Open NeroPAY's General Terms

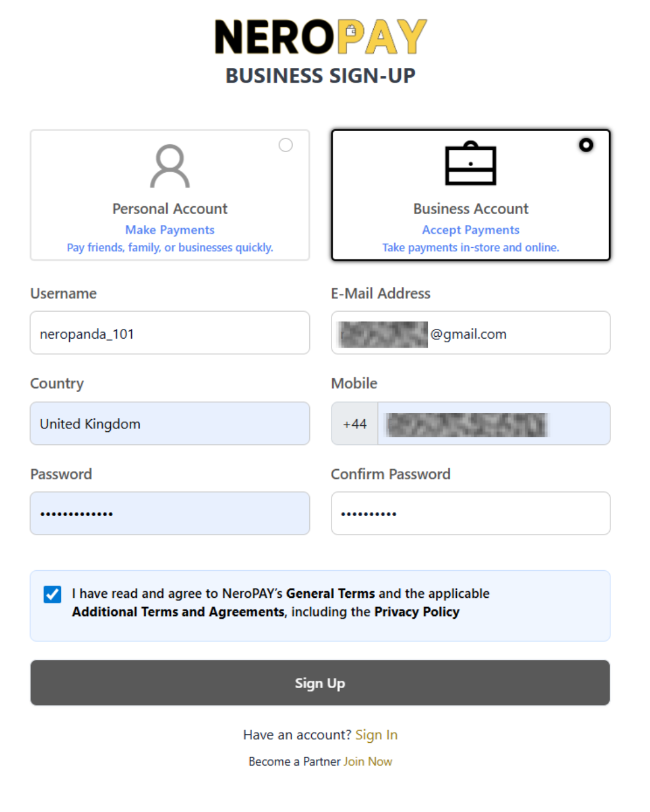point(331,593)
